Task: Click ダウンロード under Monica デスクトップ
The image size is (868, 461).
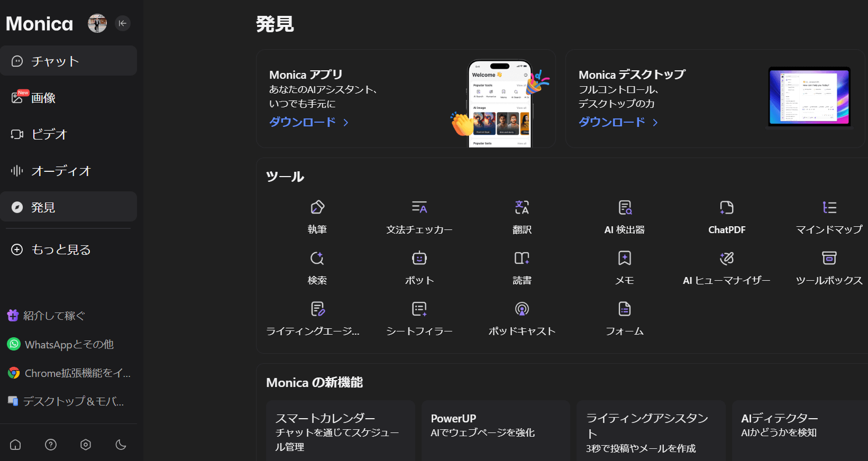Action: [x=618, y=122]
